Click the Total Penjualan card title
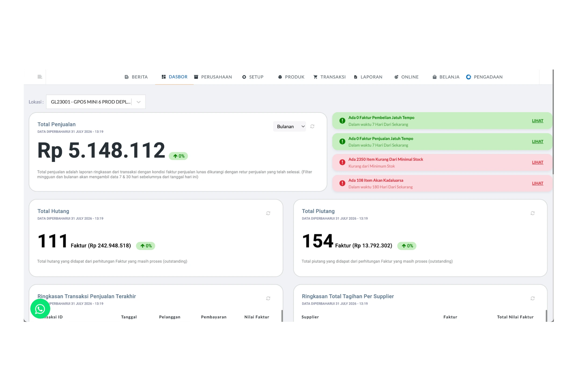Viewport: 578px width, 392px height. click(56, 124)
